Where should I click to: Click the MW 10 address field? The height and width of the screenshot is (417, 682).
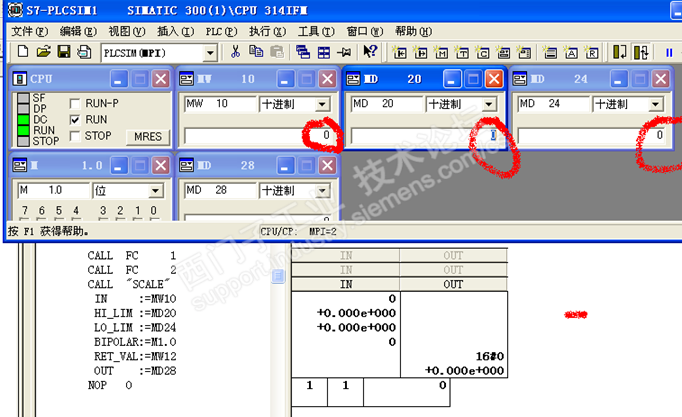220,104
